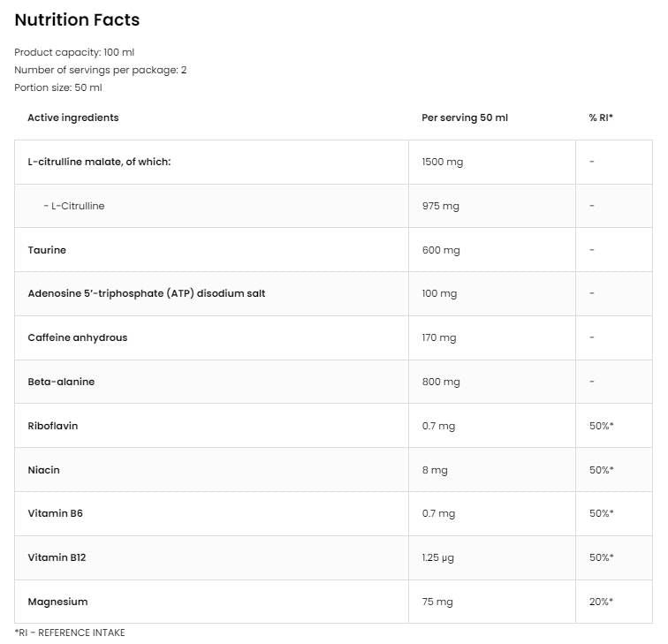Viewport: 668px width, 644px height.
Task: Click the Beta-alanine ingredient name
Action: tap(61, 382)
